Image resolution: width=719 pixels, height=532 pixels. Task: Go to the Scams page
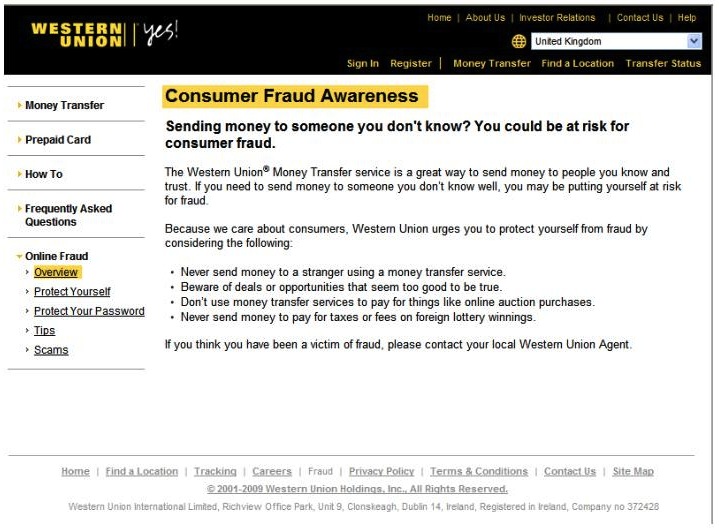[x=51, y=350]
